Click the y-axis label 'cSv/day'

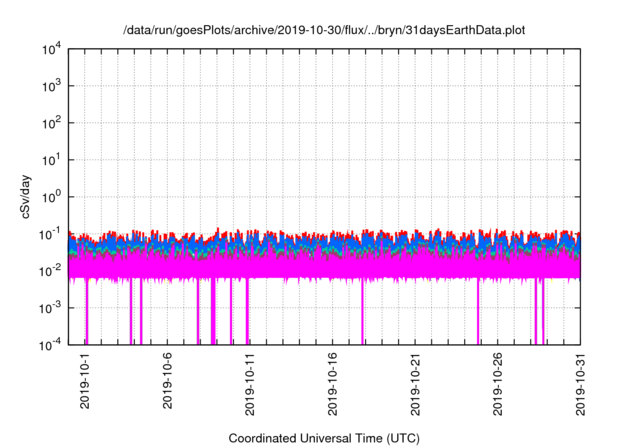tap(26, 197)
